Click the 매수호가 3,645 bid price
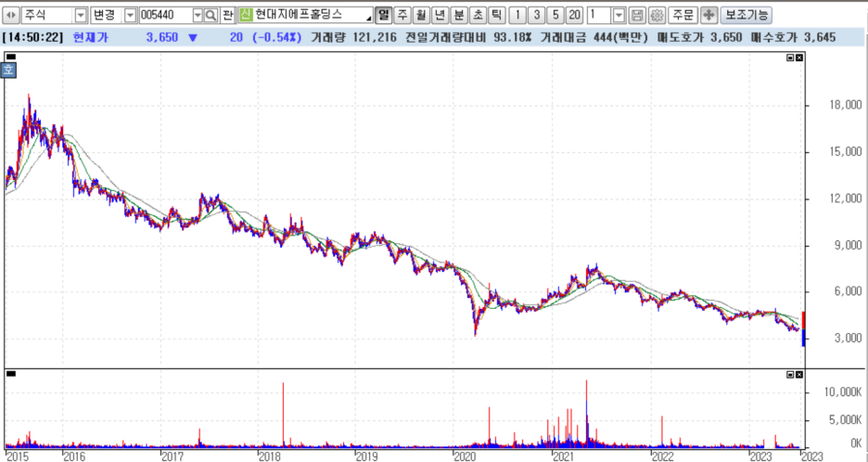868x462 pixels. tap(793, 38)
